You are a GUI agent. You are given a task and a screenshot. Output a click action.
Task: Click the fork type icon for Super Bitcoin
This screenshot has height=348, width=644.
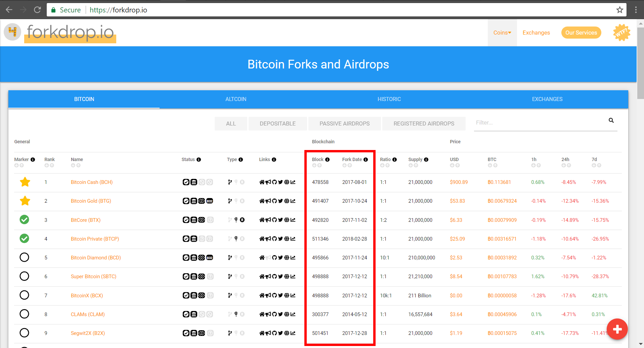tap(230, 276)
